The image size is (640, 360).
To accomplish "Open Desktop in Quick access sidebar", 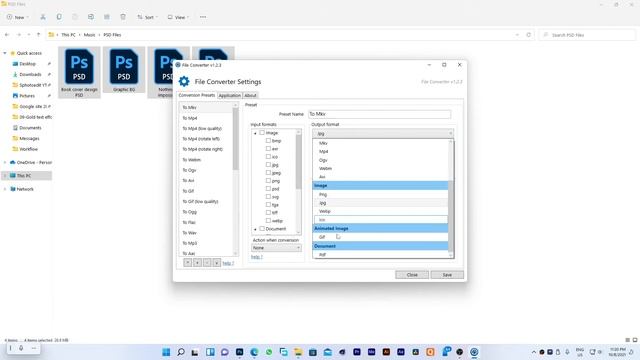I will (x=27, y=64).
